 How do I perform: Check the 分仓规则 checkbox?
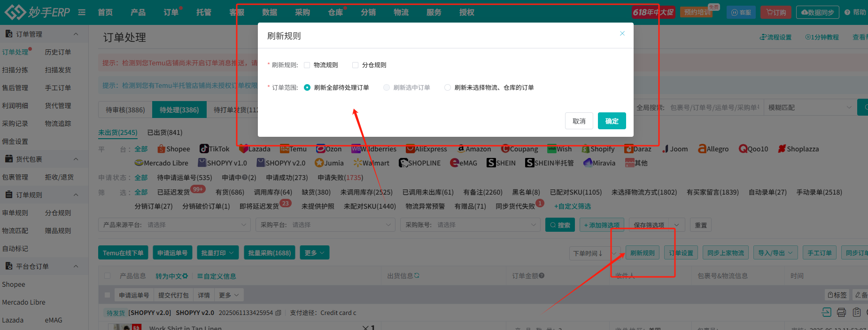(x=355, y=65)
